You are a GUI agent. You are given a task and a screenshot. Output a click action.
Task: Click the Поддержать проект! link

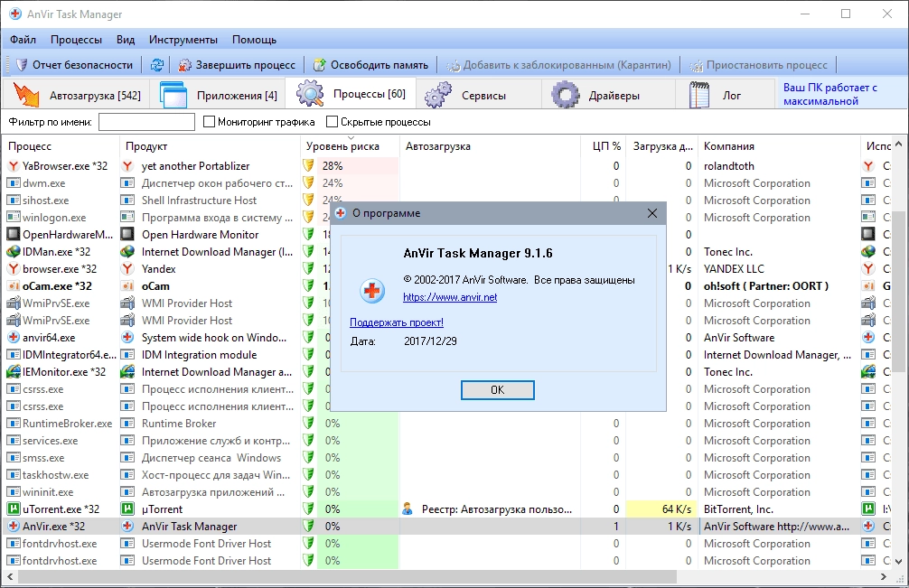397,322
